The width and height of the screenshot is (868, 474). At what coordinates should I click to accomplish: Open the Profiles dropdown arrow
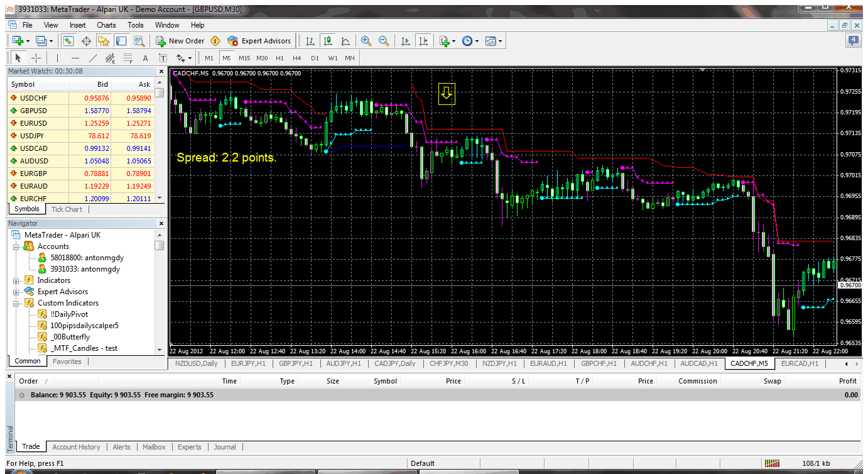[x=52, y=41]
